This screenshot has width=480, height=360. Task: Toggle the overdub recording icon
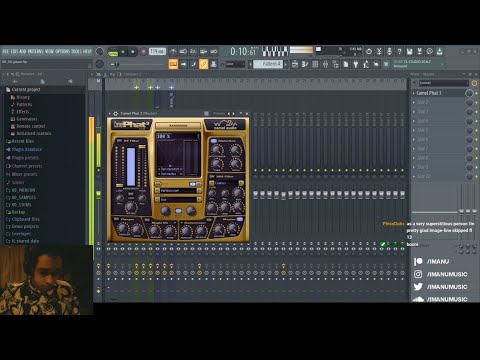204,51
